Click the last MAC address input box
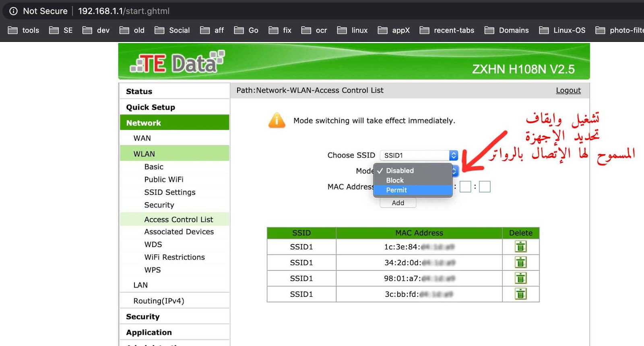 [485, 187]
